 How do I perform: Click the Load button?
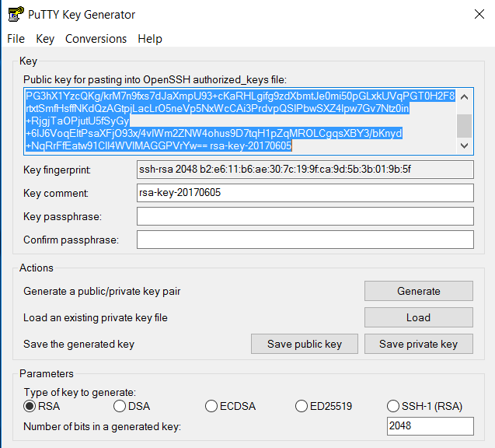(x=419, y=317)
